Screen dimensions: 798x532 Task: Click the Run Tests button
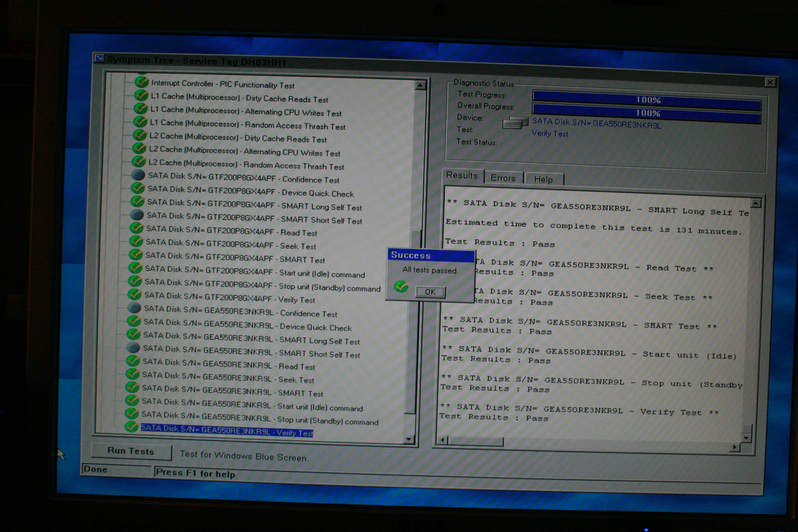(131, 451)
